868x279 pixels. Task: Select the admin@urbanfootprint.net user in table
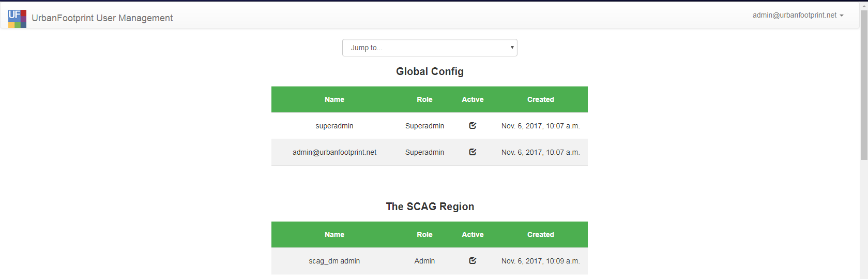tap(334, 152)
